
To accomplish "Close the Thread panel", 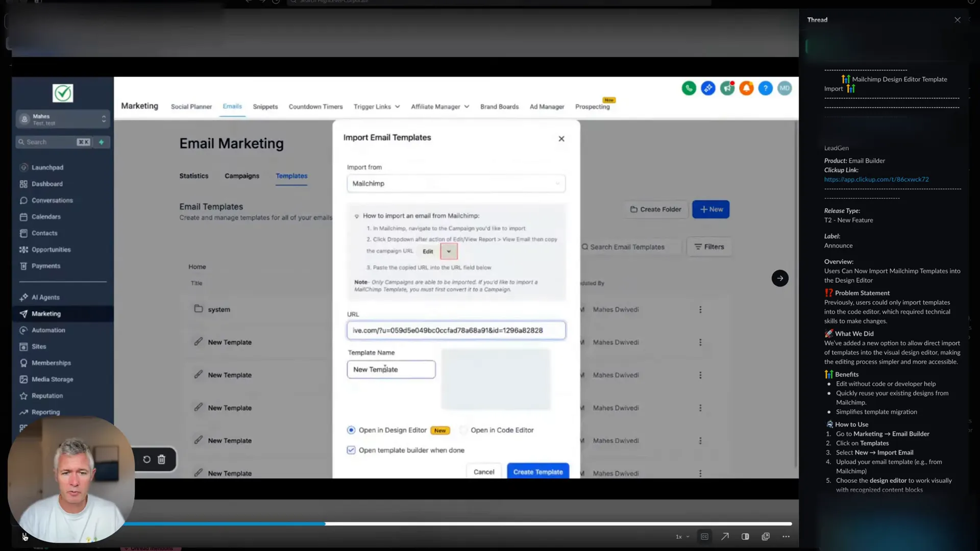I will click(x=957, y=20).
